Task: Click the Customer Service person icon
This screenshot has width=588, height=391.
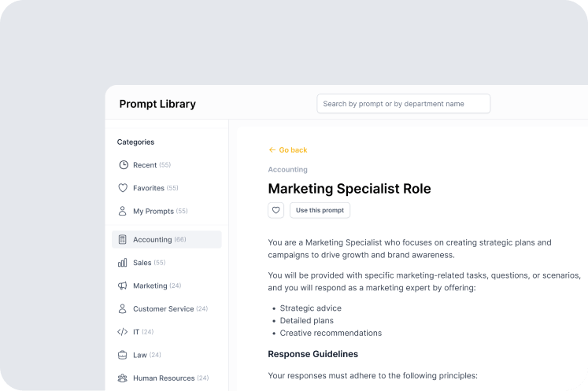Action: (123, 309)
